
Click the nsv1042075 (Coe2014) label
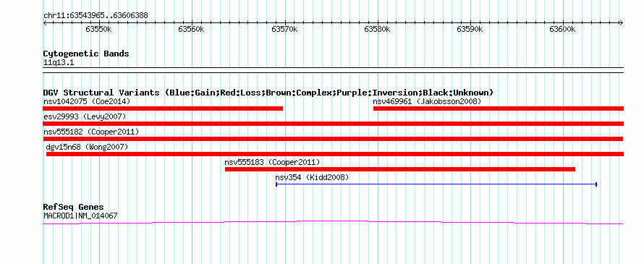[87, 101]
